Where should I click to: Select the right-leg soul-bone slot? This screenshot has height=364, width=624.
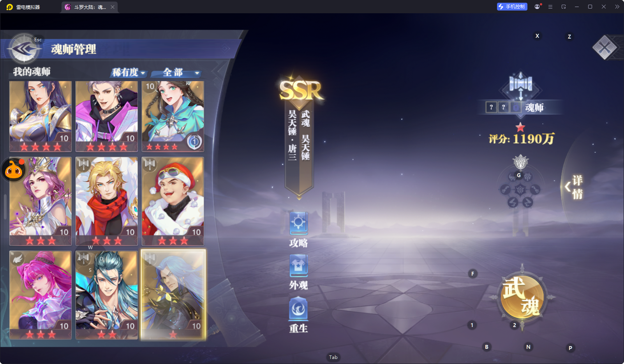pos(528,202)
